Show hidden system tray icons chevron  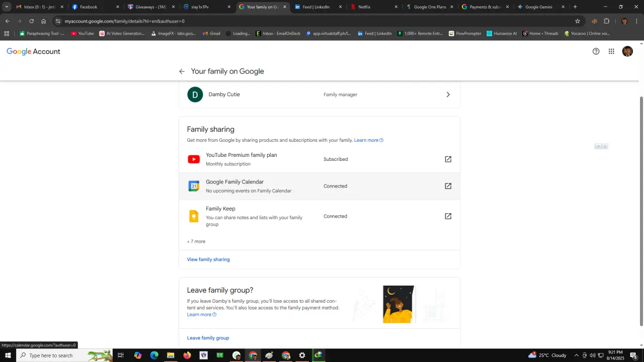click(x=576, y=355)
